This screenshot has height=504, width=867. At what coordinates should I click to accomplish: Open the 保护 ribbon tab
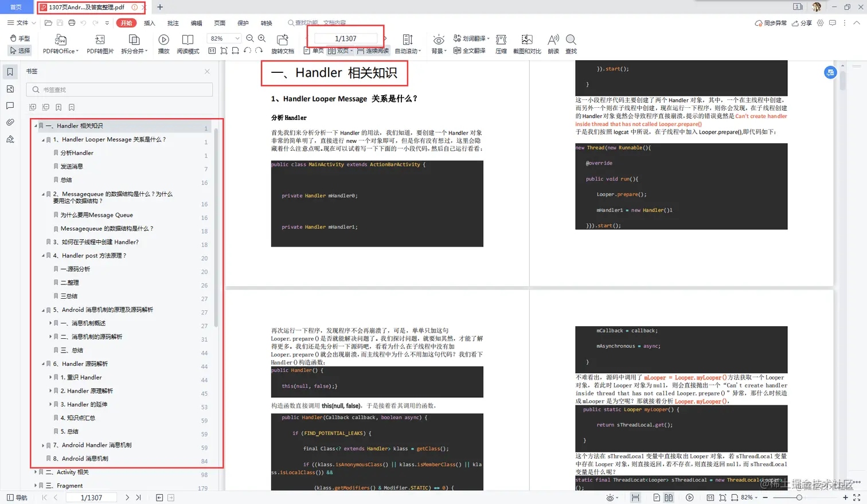tap(243, 23)
